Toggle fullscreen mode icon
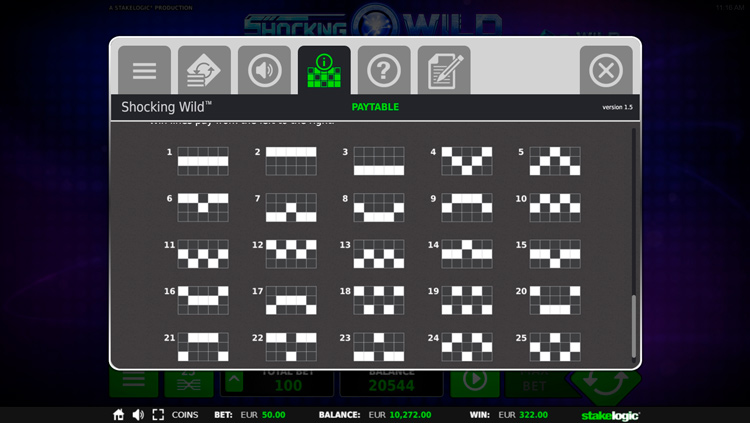The height and width of the screenshot is (423, 750). tap(158, 414)
